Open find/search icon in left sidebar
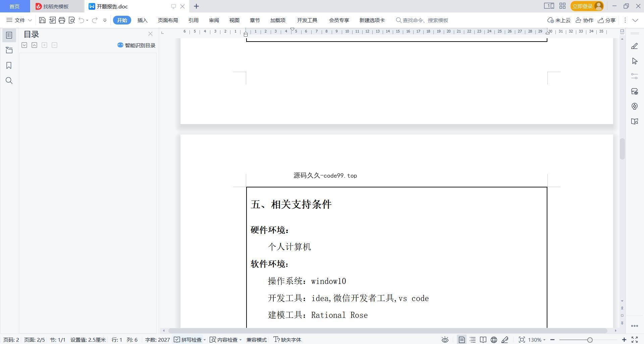644x344 pixels. [9, 80]
